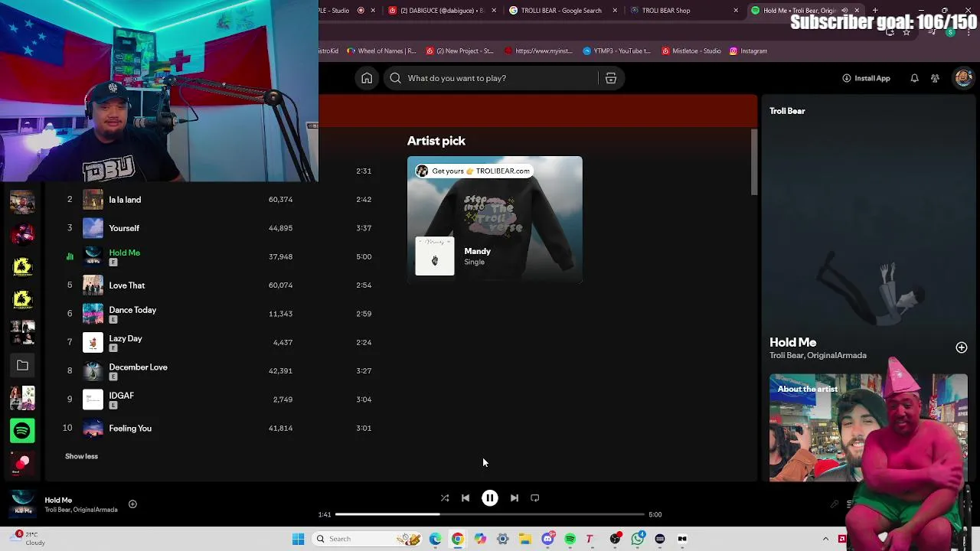The height and width of the screenshot is (551, 980).
Task: Open Wheel of Names bookmark
Action: point(381,51)
